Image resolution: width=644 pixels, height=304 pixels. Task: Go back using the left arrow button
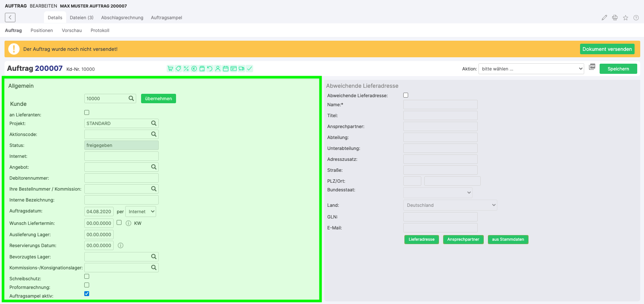pos(10,17)
